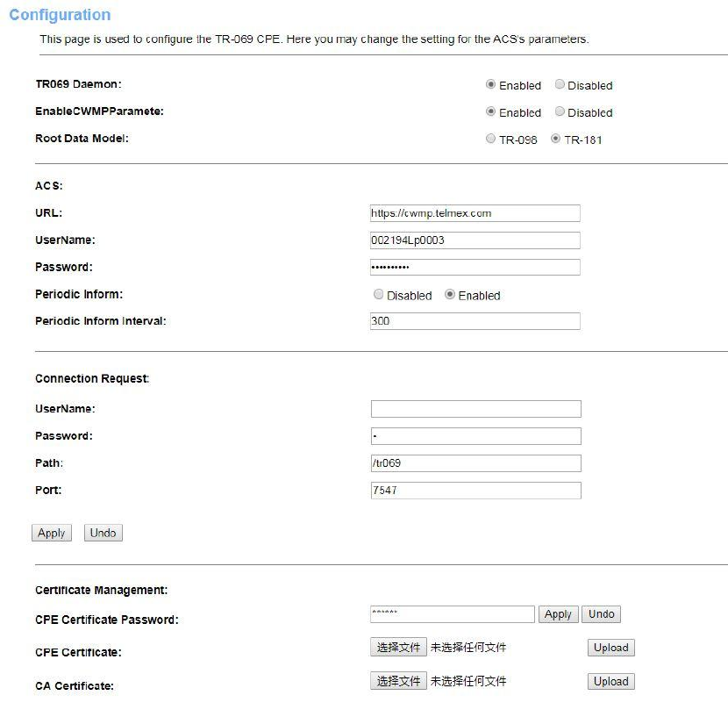728x724 pixels.
Task: Click the ACS URL input field
Action: (475, 213)
